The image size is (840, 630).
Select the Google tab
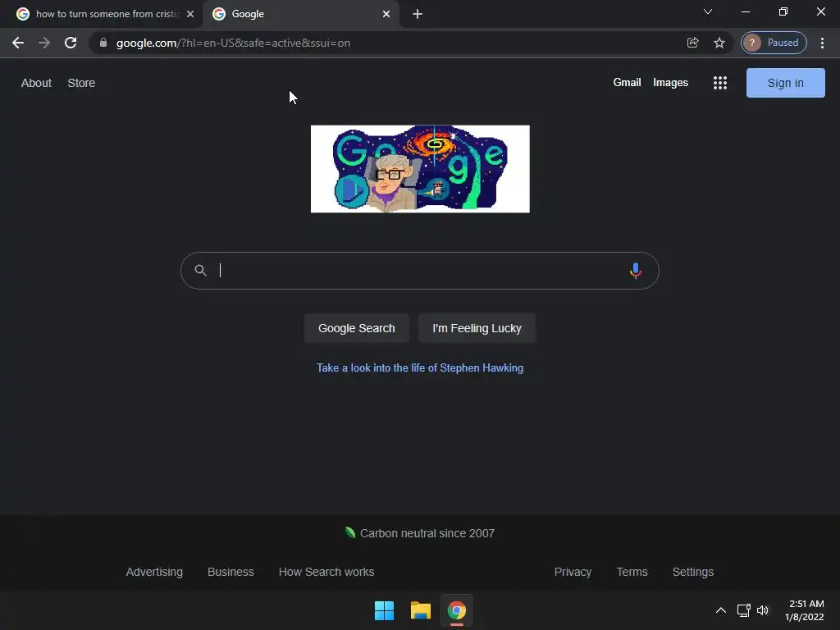[x=301, y=14]
